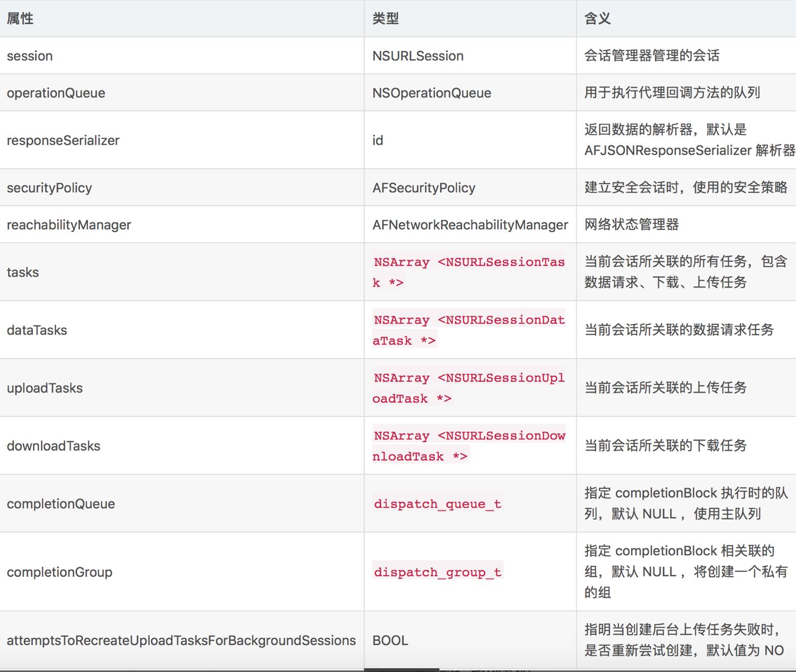Select attemptsToRecreateUploadTasksForBackgroundSessions property cell
The image size is (796, 672).
point(181,641)
